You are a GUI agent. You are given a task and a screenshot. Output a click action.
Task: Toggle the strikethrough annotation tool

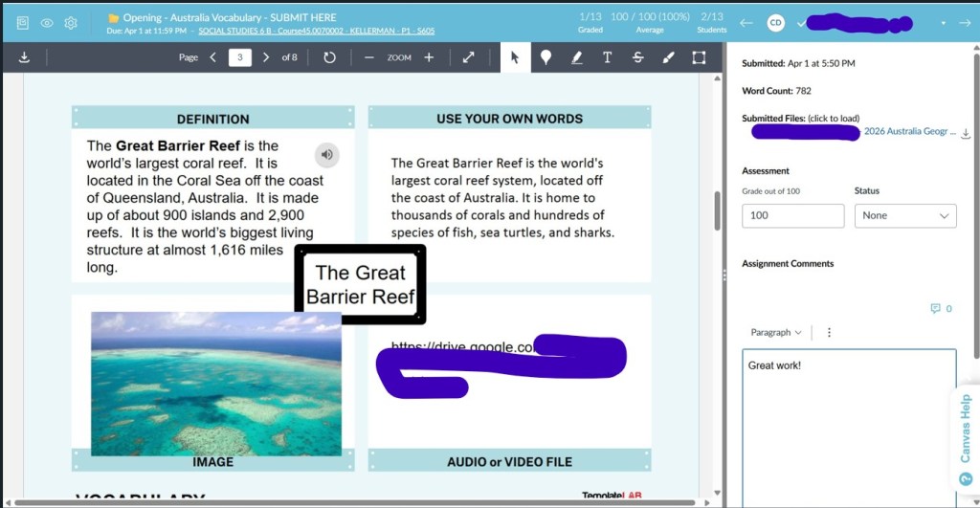point(638,57)
